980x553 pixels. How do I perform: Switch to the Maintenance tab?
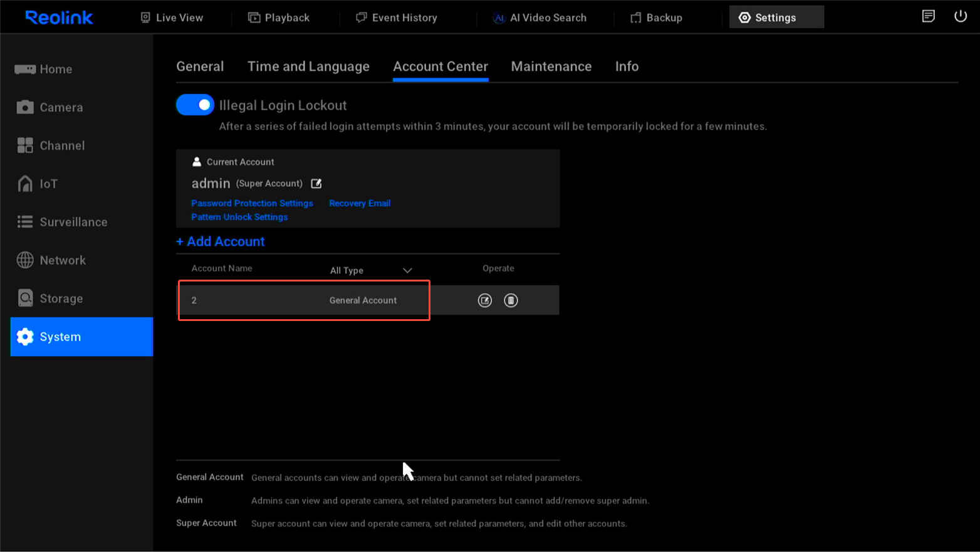[551, 66]
